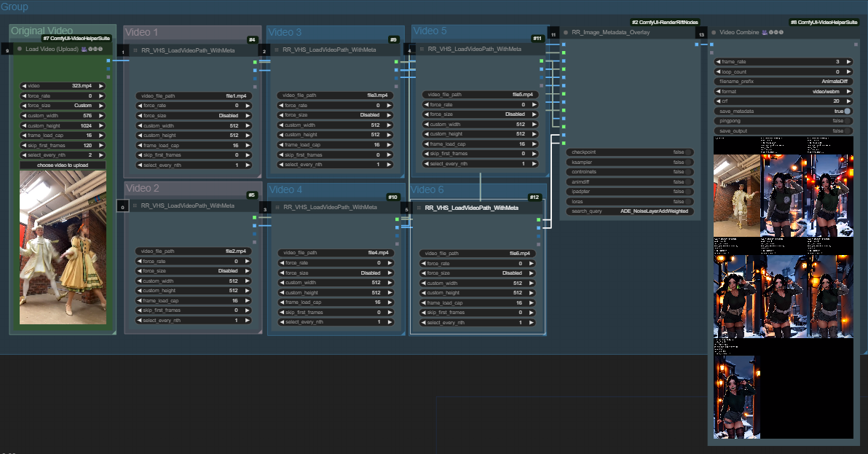868x454 pixels.
Task: Click the #2 ComfyUI-RenderRiftNodes badge
Action: tap(665, 22)
